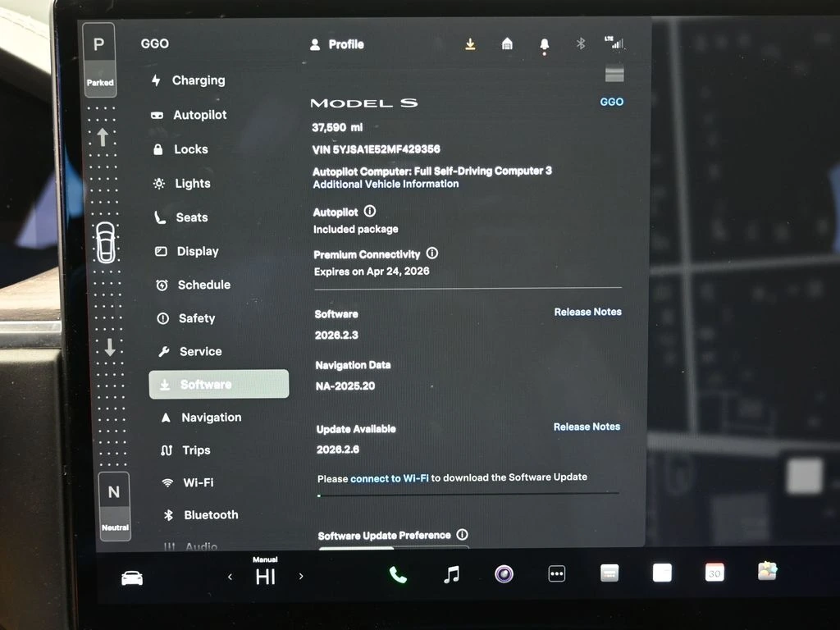Image resolution: width=840 pixels, height=630 pixels.
Task: Show Premium Connectivity info
Action: pyautogui.click(x=432, y=253)
